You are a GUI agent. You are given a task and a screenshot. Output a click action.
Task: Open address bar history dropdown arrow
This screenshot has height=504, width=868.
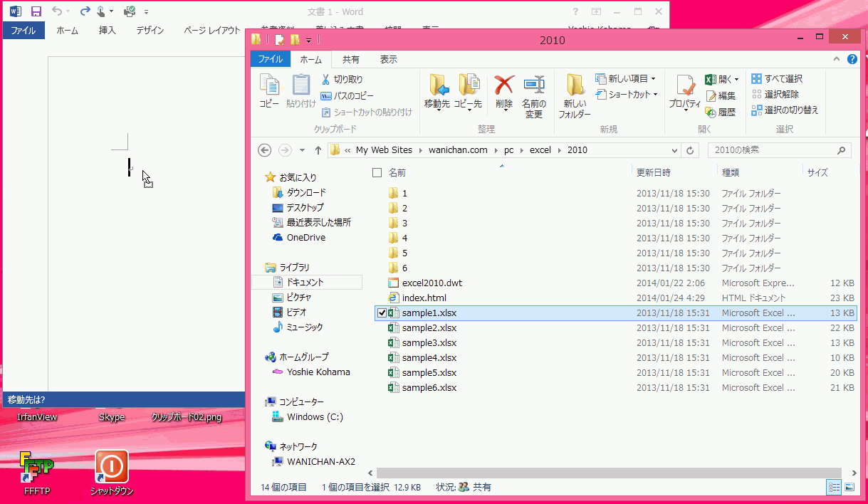click(674, 150)
